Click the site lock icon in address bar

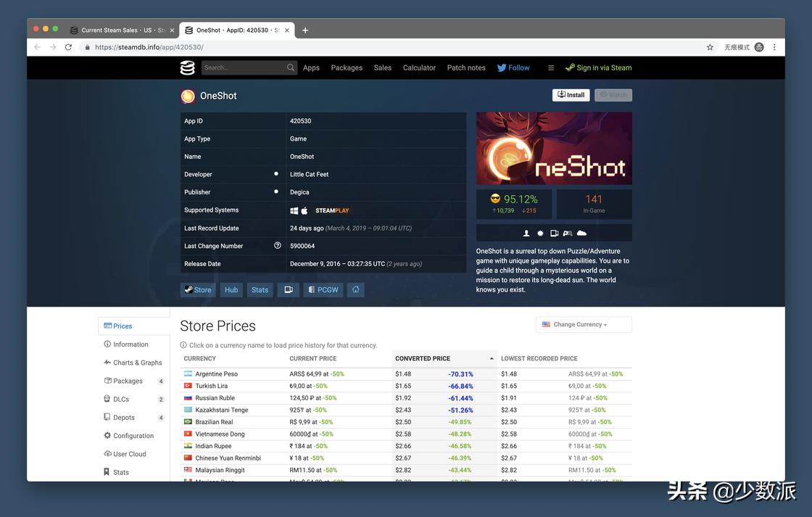point(87,47)
